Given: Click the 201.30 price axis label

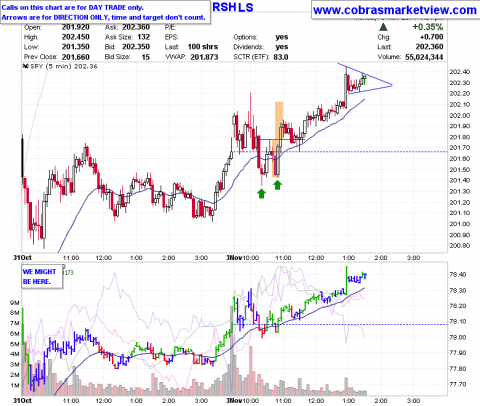Looking at the screenshot, I should 459,191.
